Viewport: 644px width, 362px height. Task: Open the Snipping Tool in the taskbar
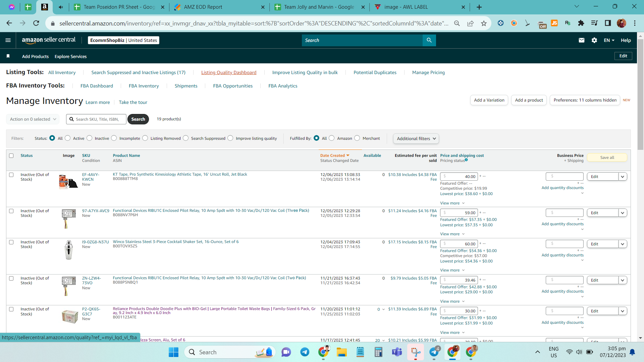pyautogui.click(x=416, y=352)
